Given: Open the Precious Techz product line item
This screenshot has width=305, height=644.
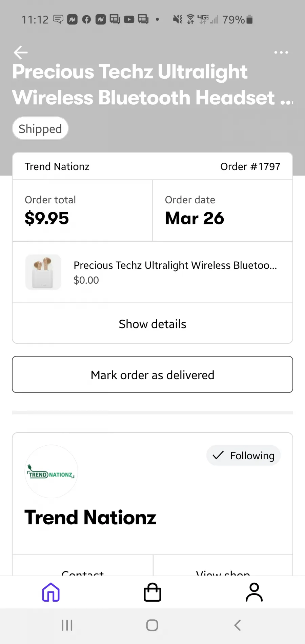Looking at the screenshot, I should 152,272.
